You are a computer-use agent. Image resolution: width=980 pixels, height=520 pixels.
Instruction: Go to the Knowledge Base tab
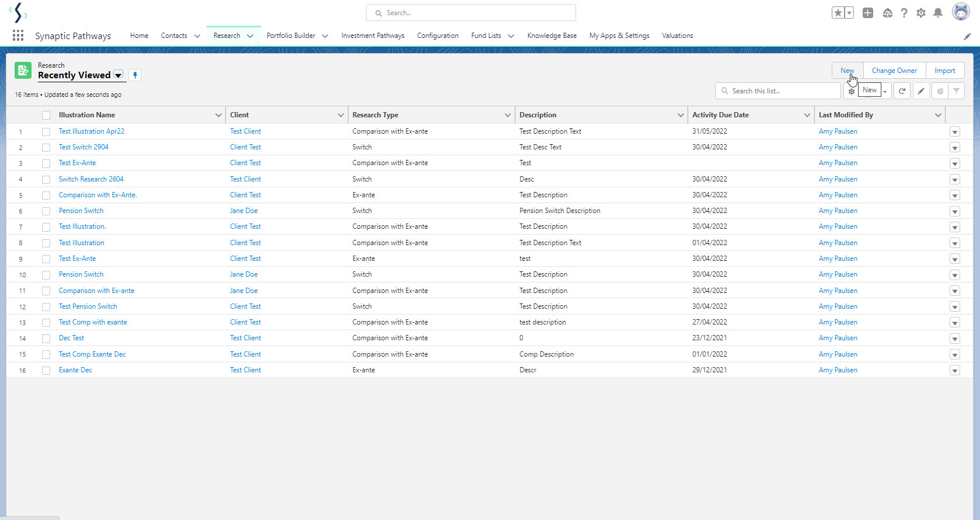552,36
